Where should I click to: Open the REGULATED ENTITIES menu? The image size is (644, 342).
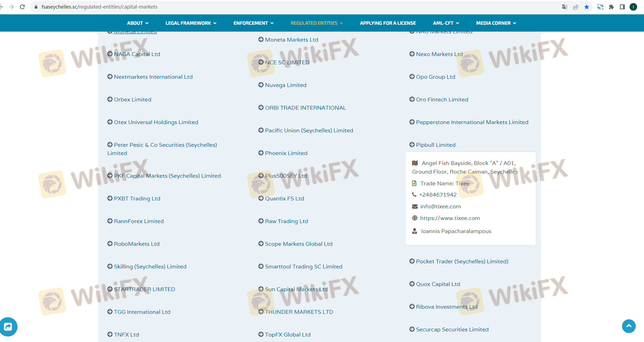[317, 23]
